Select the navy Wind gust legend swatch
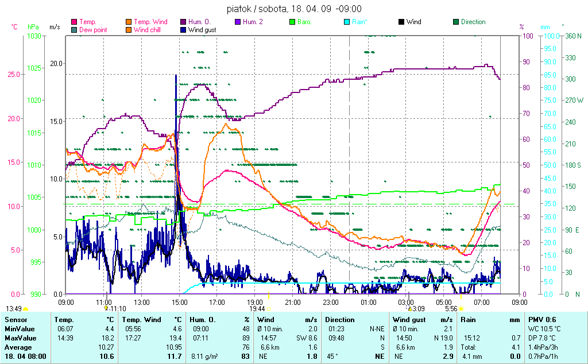588x364 pixels. [183, 30]
